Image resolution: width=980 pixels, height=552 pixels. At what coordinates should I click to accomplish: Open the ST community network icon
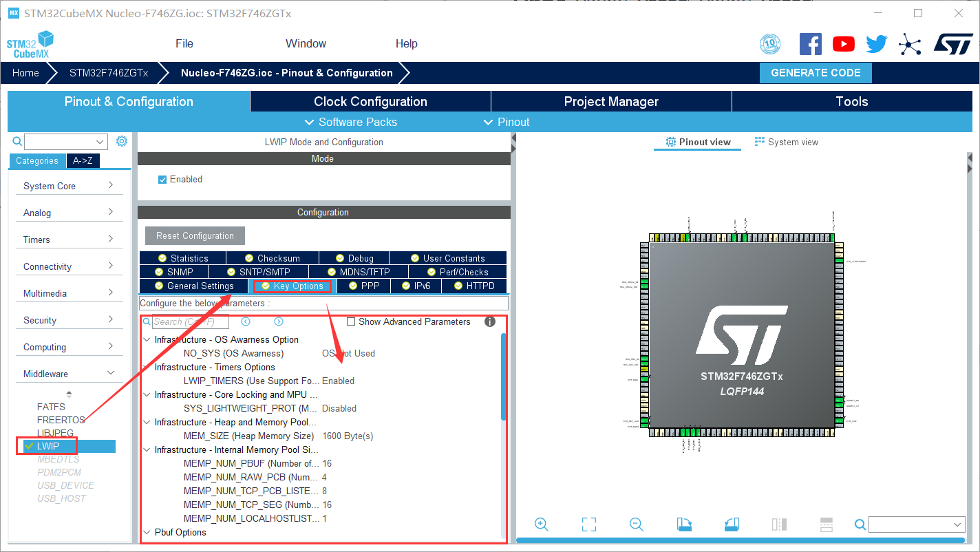[x=910, y=45]
